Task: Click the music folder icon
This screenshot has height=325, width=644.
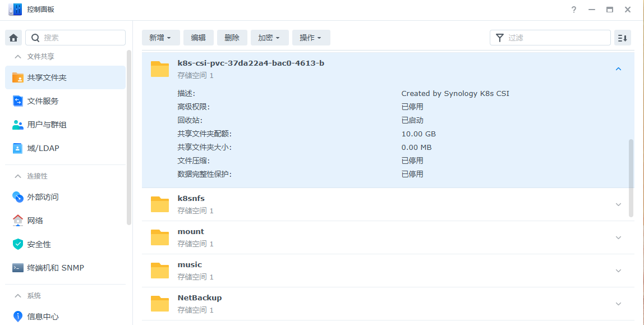Action: 160,271
